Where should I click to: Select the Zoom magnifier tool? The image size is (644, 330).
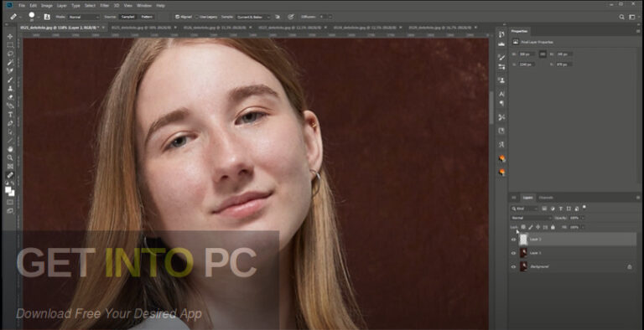[x=10, y=157]
